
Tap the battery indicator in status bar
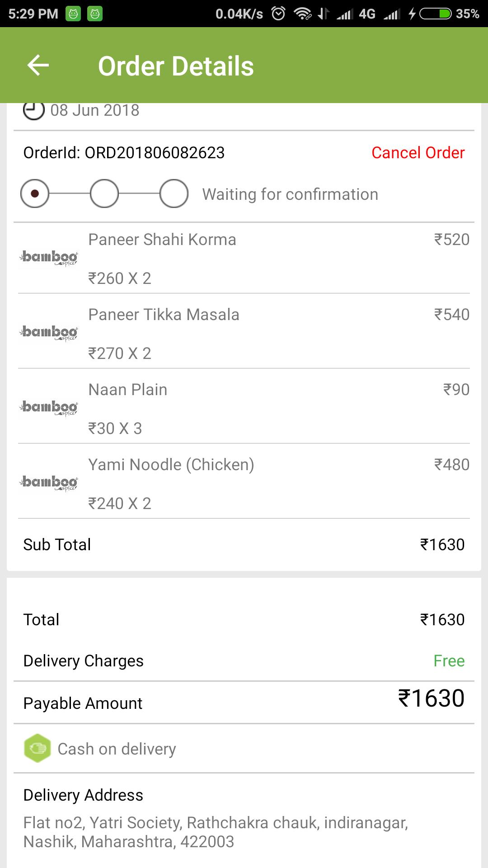pos(436,14)
